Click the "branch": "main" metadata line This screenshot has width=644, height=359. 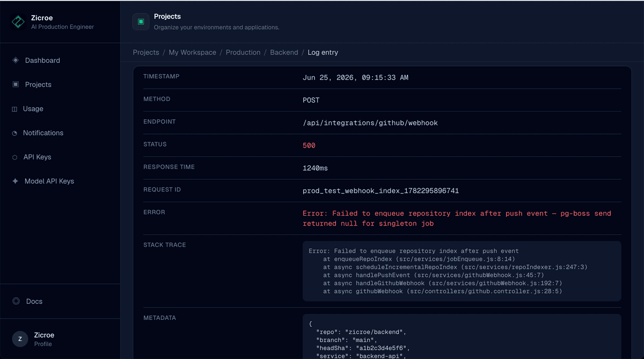click(x=347, y=340)
